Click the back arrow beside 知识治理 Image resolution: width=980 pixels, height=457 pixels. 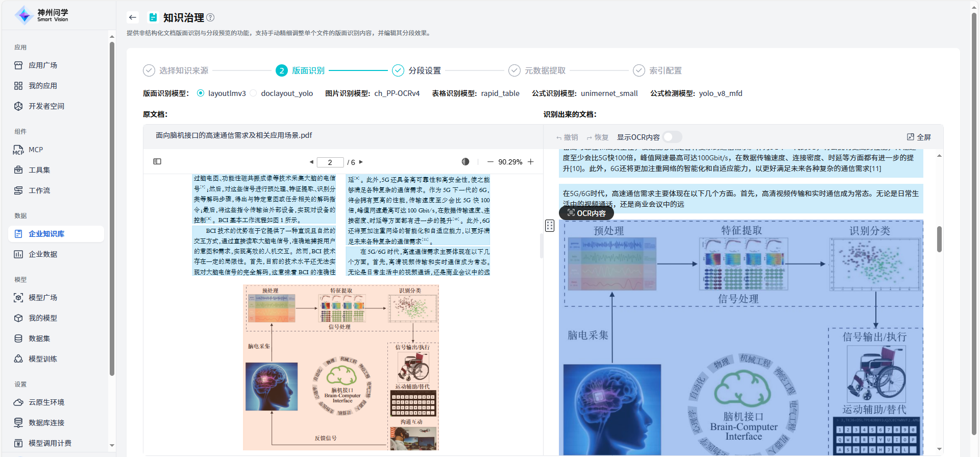pyautogui.click(x=133, y=17)
